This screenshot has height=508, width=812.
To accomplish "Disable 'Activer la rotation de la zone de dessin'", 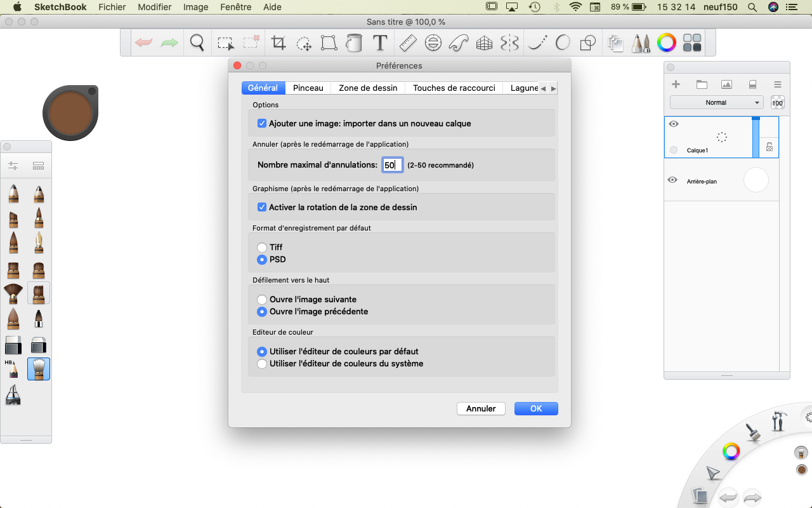I will 262,208.
